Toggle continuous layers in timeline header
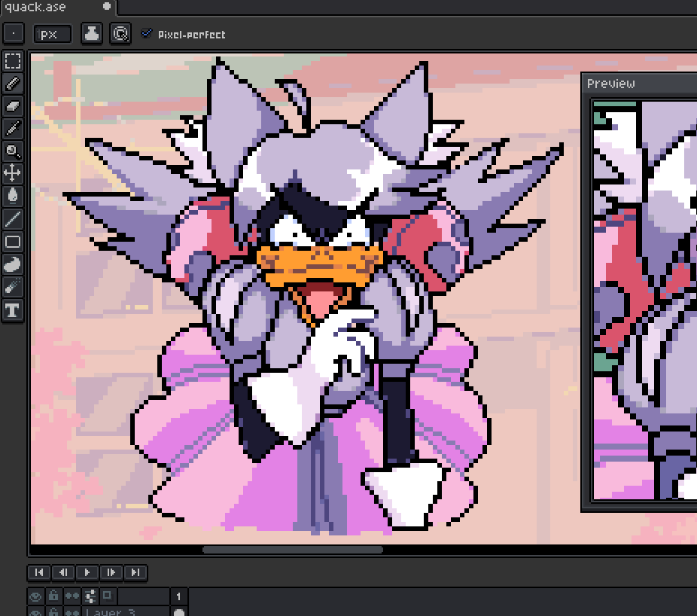The height and width of the screenshot is (616, 697). 72,596
